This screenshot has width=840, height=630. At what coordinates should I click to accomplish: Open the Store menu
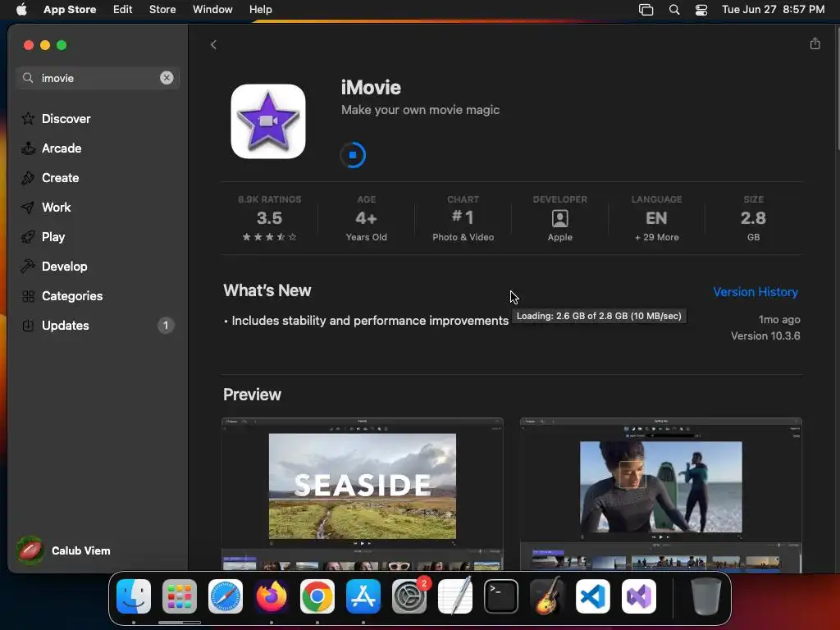162,10
